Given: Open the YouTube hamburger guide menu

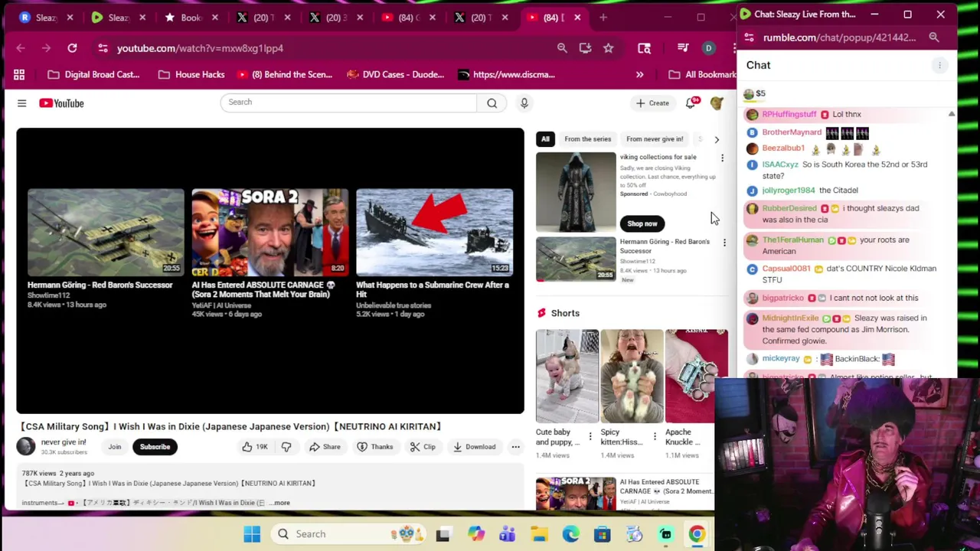Looking at the screenshot, I should [x=21, y=103].
